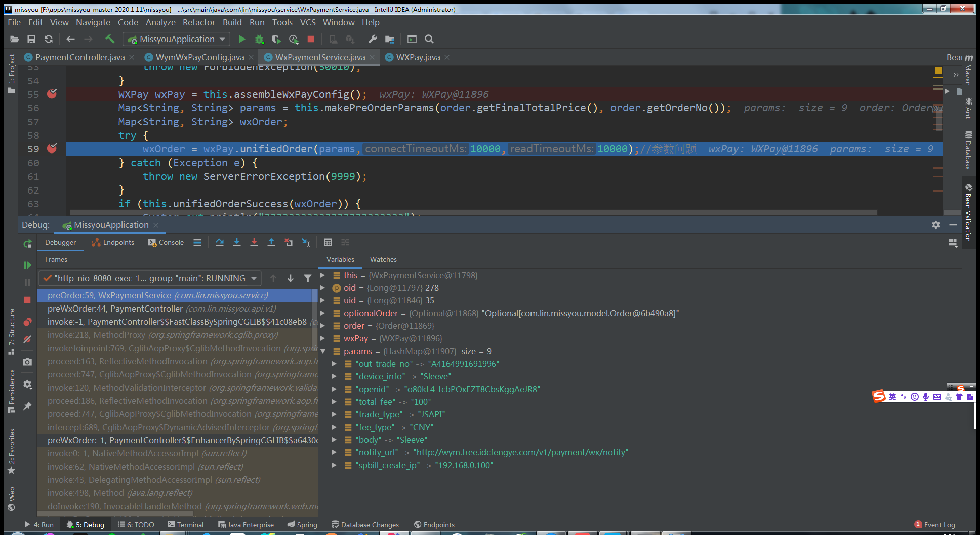Open the thread selector dropdown in Frames
Image resolution: width=980 pixels, height=535 pixels.
click(150, 278)
